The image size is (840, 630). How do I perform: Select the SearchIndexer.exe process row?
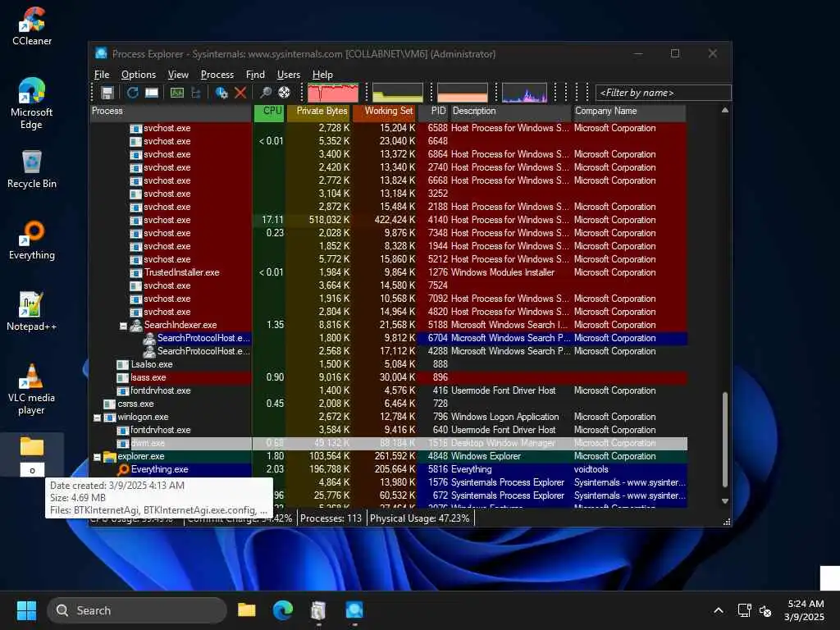point(388,325)
